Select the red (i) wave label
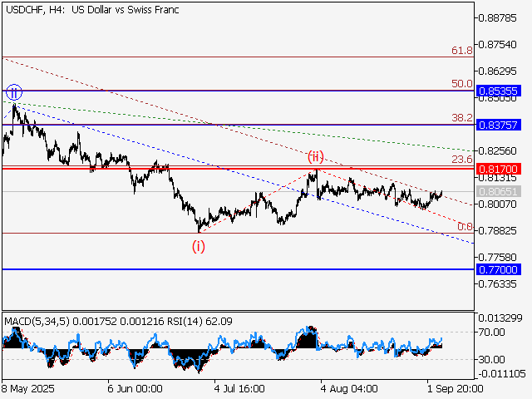 pos(199,245)
